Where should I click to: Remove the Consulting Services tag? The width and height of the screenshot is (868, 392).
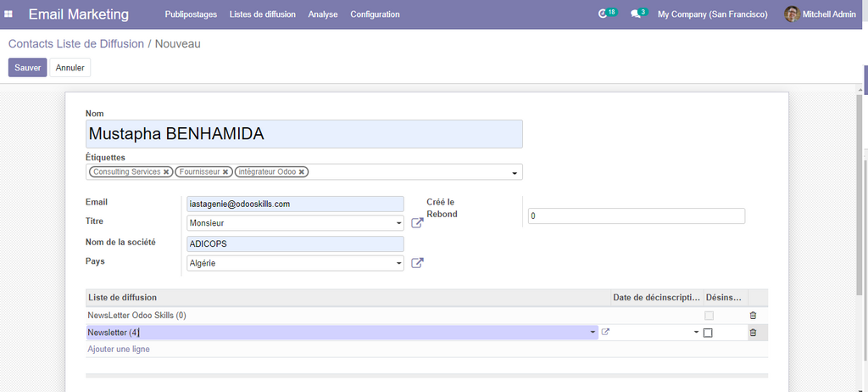click(166, 172)
